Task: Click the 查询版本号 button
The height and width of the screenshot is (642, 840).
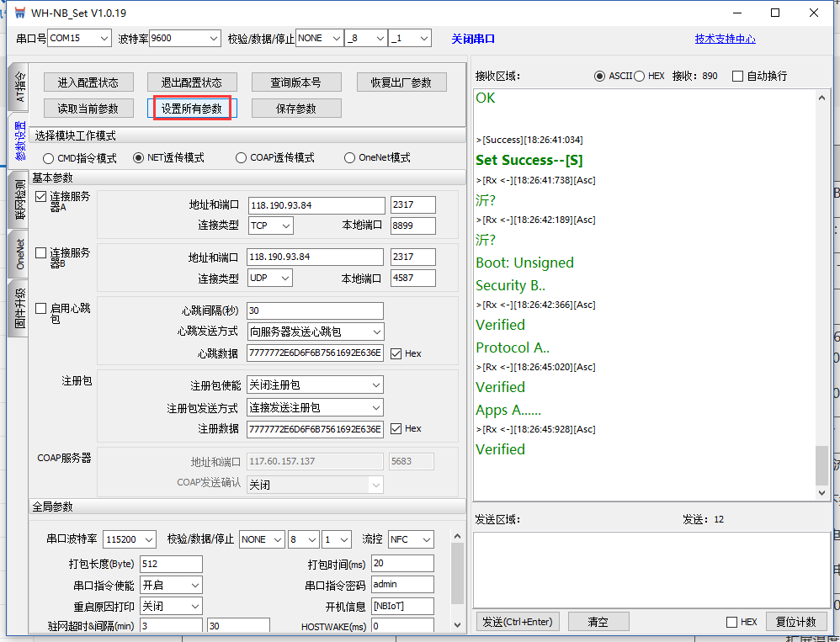Action: [296, 82]
